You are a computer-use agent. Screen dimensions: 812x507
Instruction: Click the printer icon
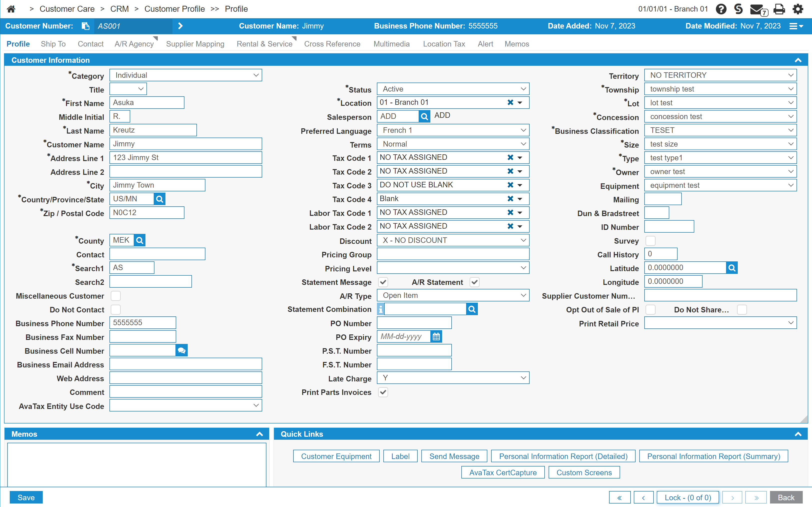coord(779,9)
